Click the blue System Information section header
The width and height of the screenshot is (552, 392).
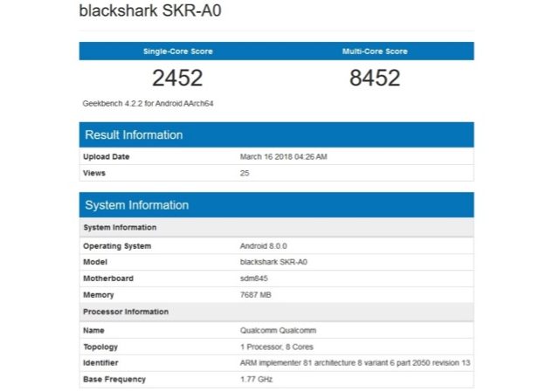pyautogui.click(x=136, y=205)
